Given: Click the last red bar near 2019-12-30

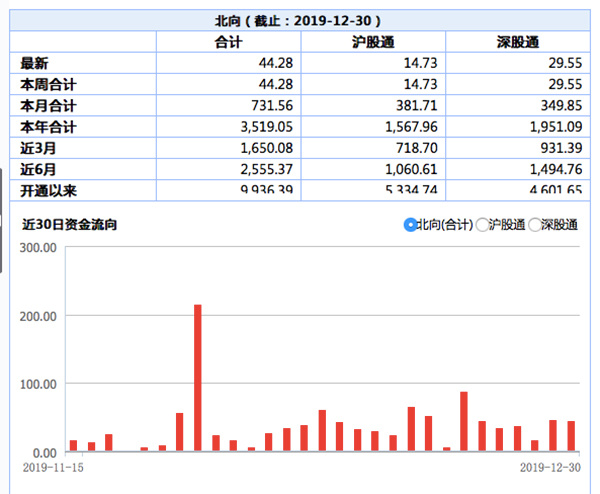Looking at the screenshot, I should click(571, 436).
